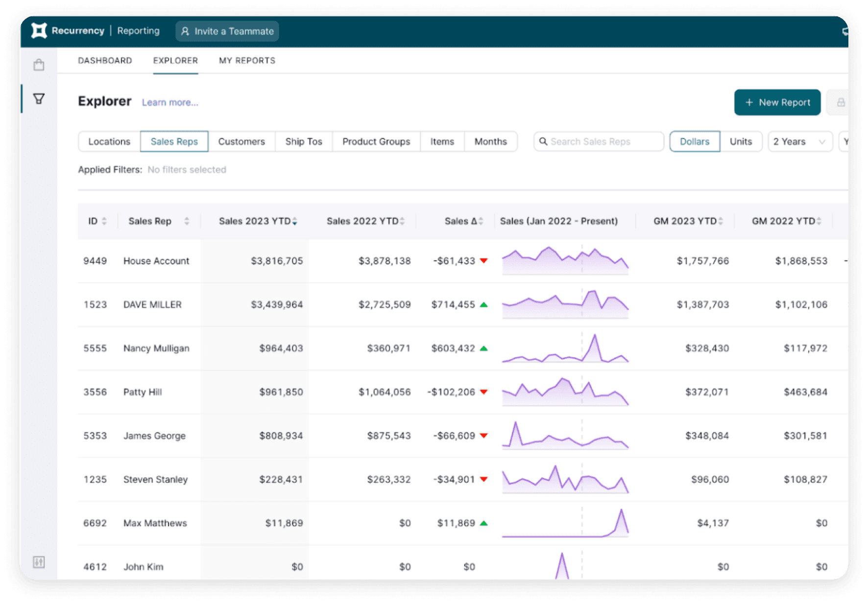Image resolution: width=868 pixels, height=603 pixels.
Task: Sort the Sales Δ column
Action: pos(481,221)
